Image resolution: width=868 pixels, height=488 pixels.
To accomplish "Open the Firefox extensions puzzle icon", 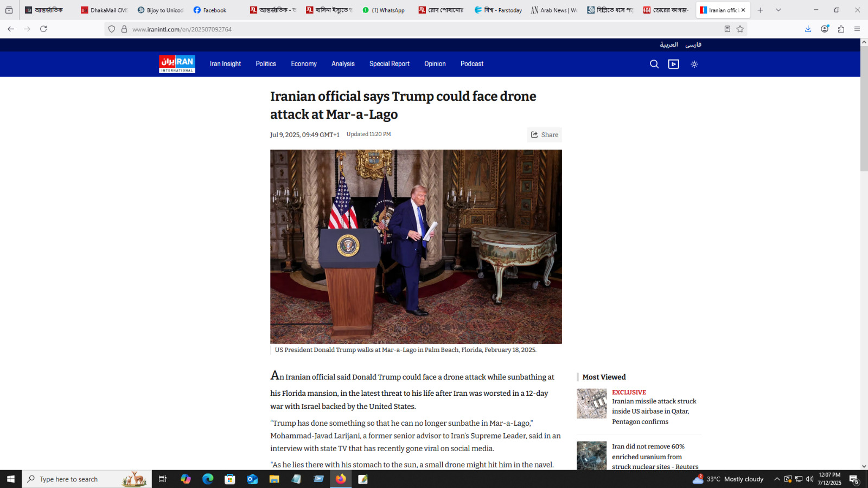I will click(841, 29).
